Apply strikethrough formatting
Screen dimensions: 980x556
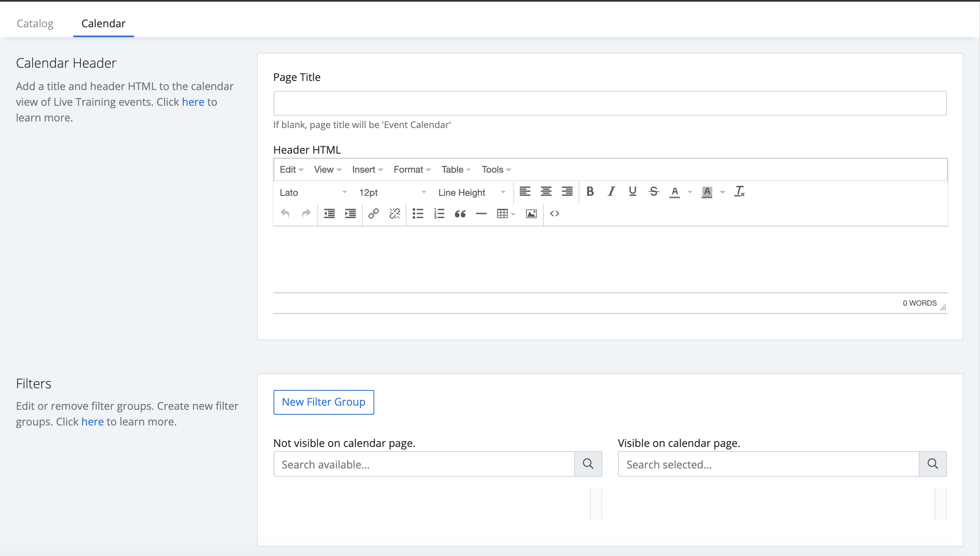[x=653, y=192]
